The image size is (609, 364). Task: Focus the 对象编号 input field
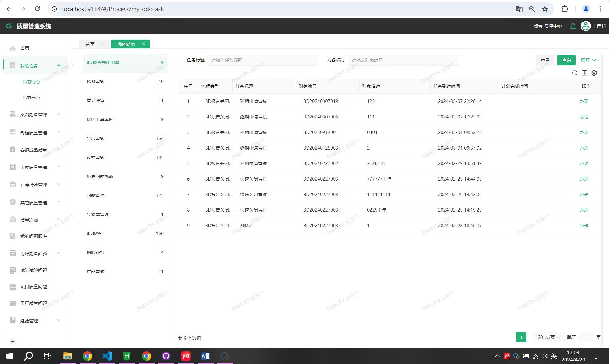[403, 60]
